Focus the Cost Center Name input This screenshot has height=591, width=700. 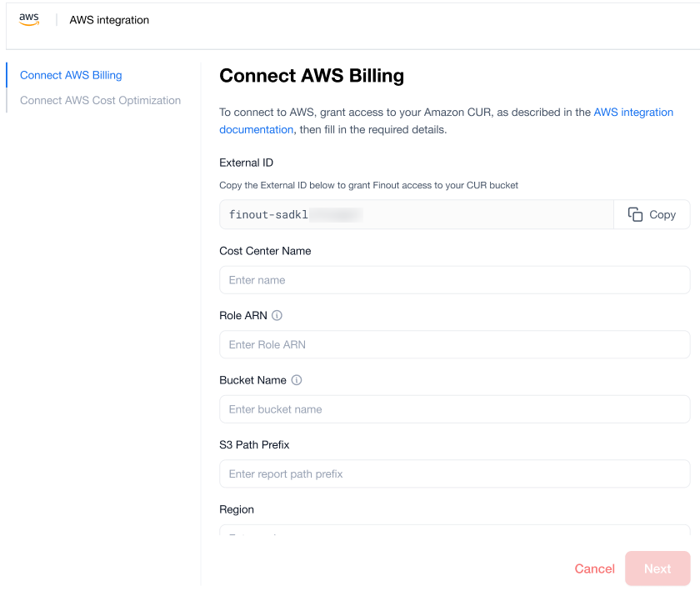(454, 280)
